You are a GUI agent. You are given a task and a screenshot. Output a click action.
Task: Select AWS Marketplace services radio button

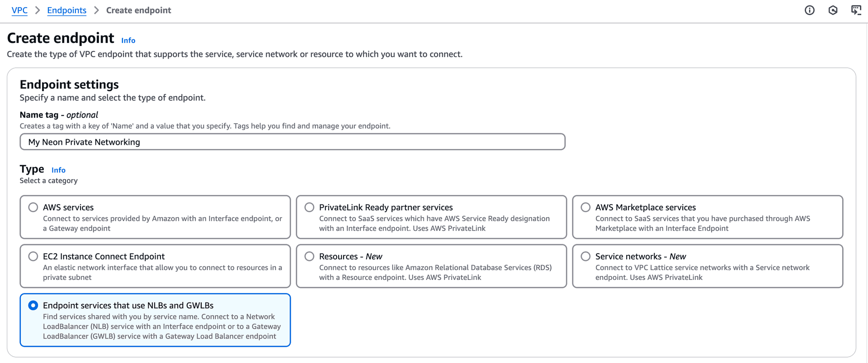(585, 207)
